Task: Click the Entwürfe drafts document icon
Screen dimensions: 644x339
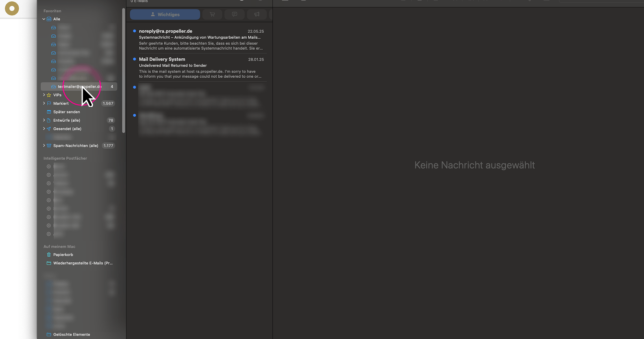Action: pos(48,120)
